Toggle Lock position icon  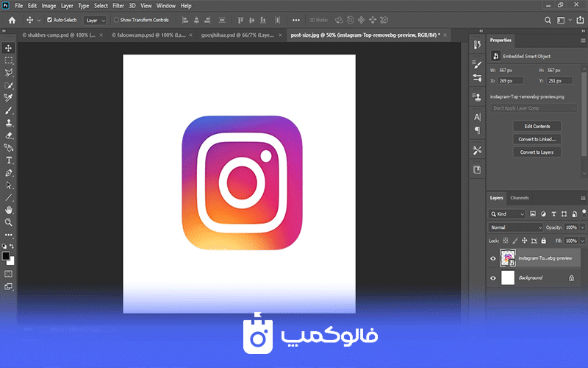(524, 241)
